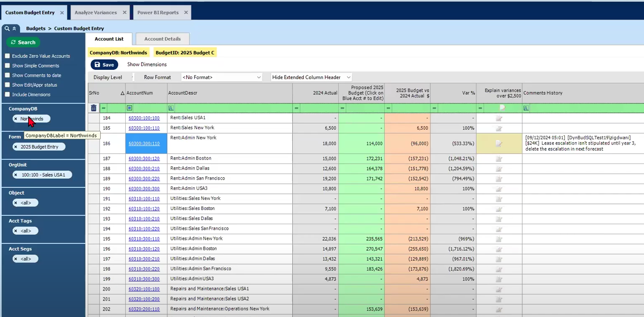Open the Power BI Reports tab
This screenshot has width=644, height=317.
[158, 13]
